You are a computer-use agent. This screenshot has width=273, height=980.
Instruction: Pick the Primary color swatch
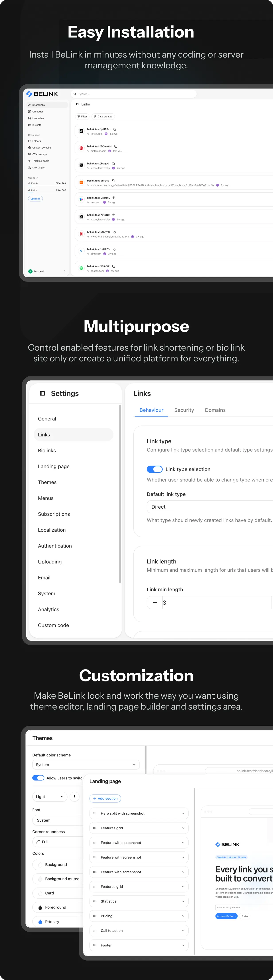tap(40, 922)
